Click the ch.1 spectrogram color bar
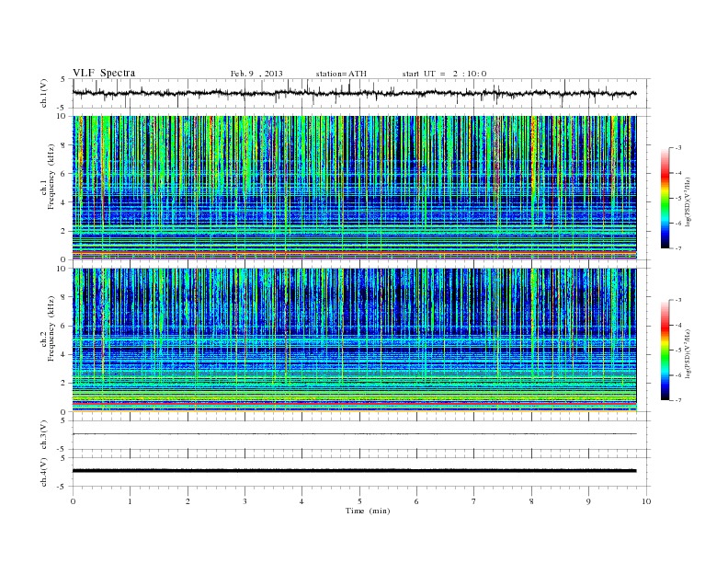The image size is (728, 563). click(665, 199)
